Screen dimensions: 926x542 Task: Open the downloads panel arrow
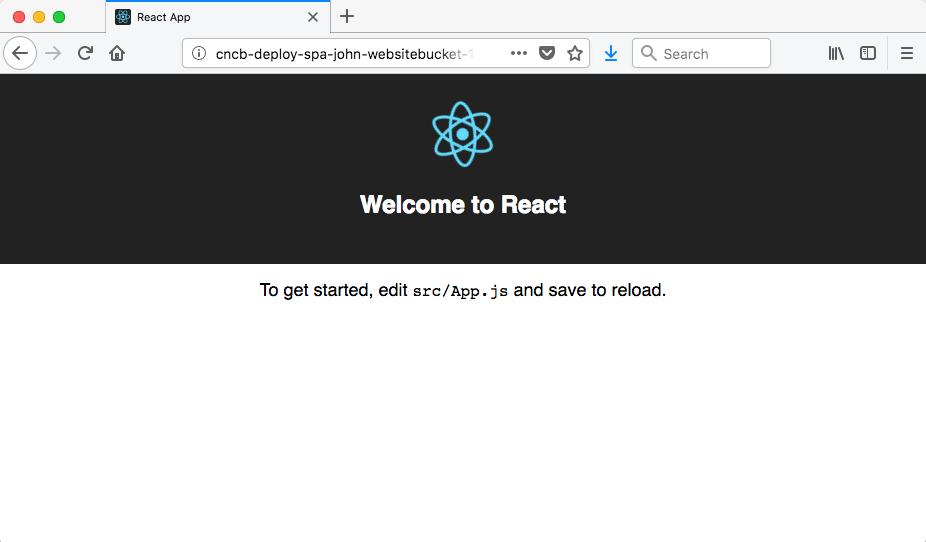click(x=611, y=54)
